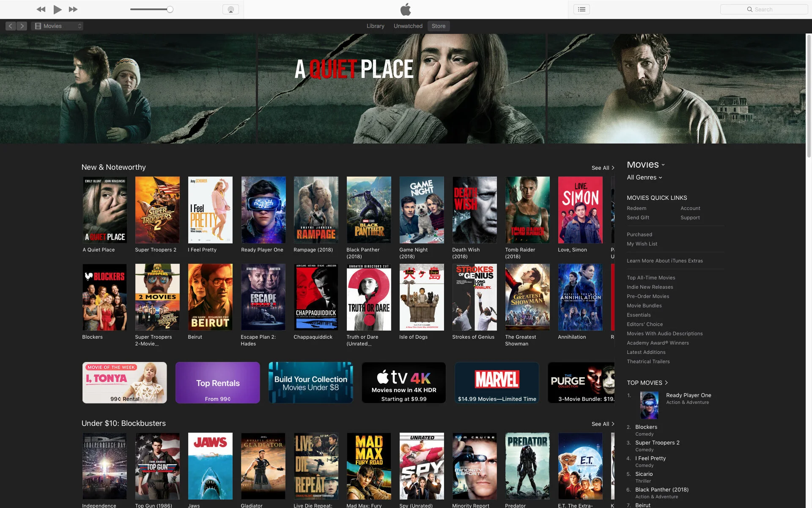This screenshot has width=812, height=508.
Task: Open Theatrical Trailers link
Action: point(648,362)
